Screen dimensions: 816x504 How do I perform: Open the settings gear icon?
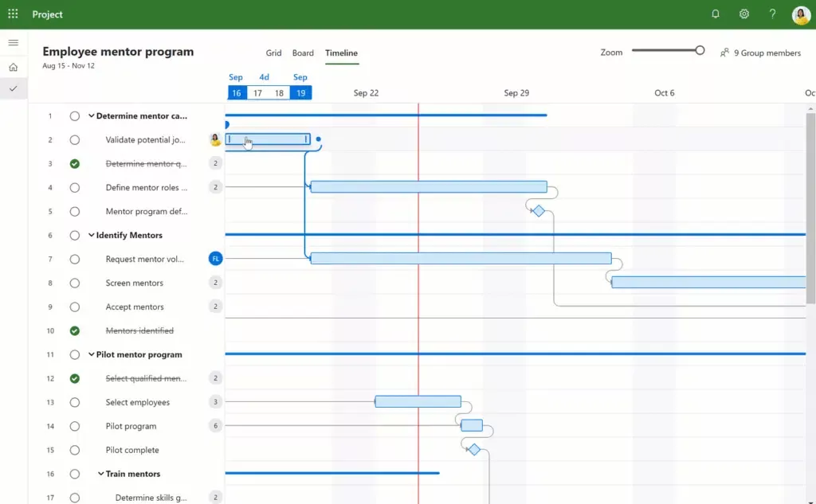[x=744, y=14]
